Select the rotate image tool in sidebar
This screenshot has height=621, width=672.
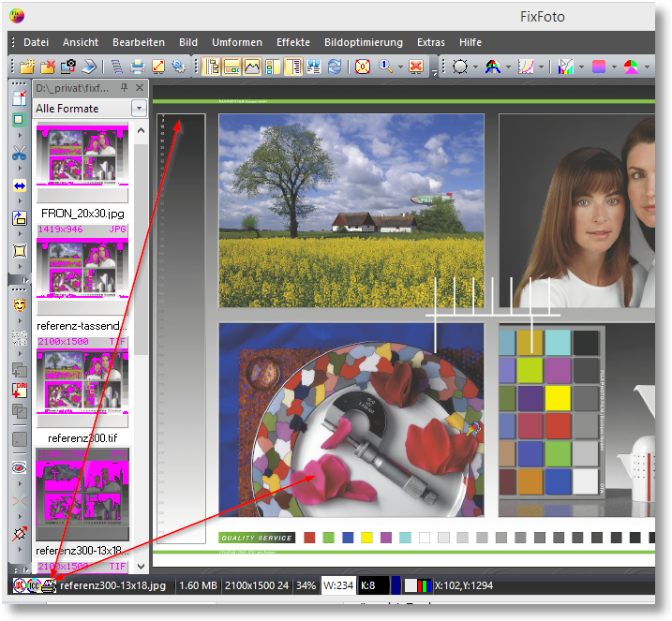click(20, 218)
